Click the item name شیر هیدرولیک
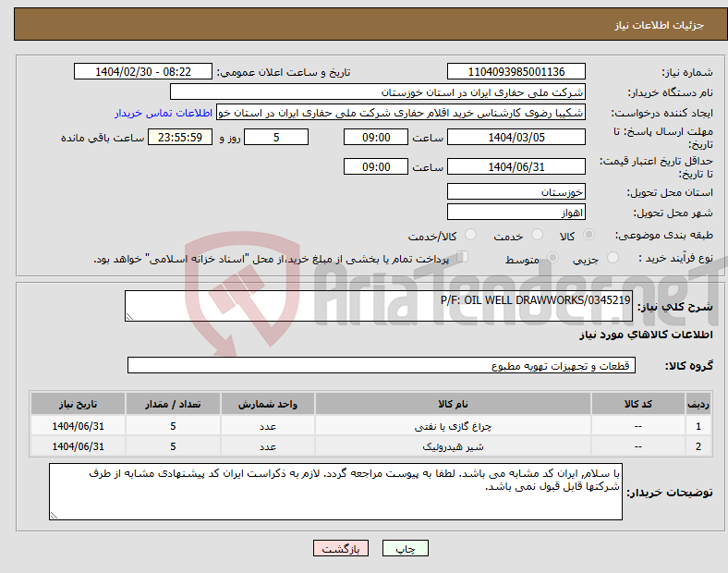The image size is (728, 573). (x=453, y=446)
